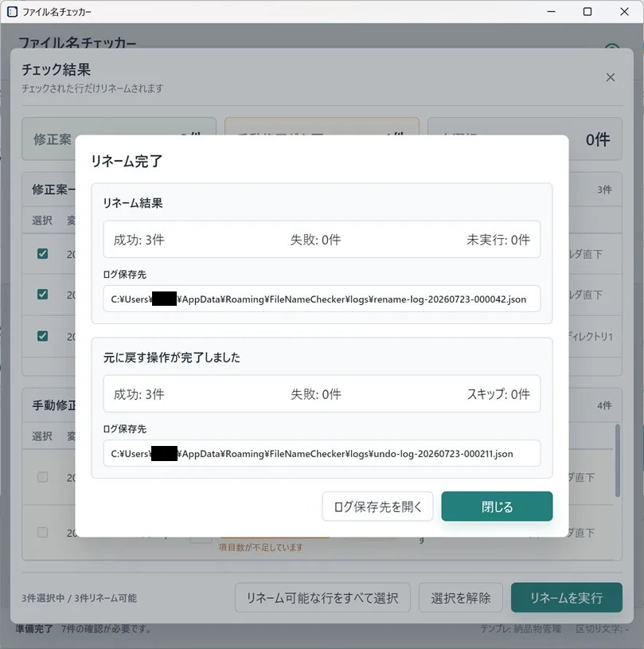Click 選択を解除 button
644x649 pixels.
(461, 597)
